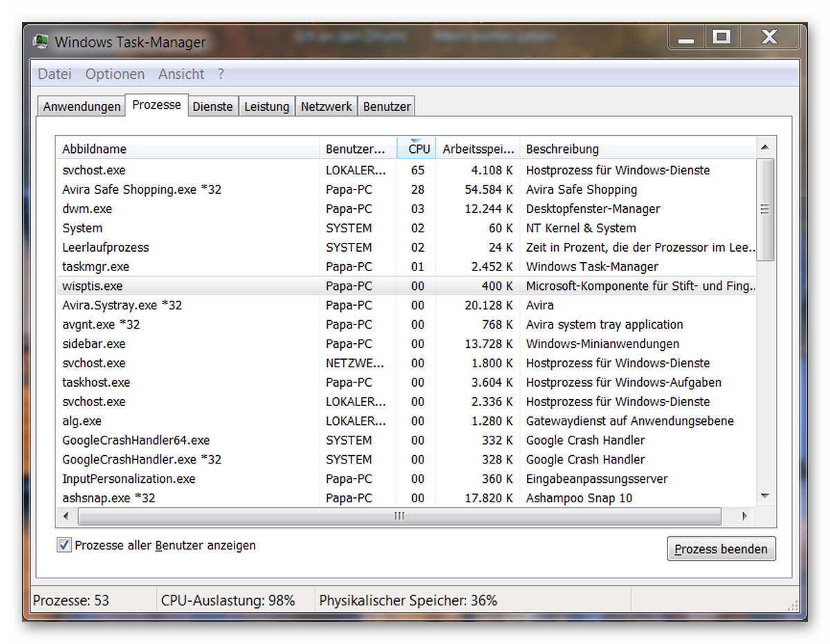Click the horizontal scrollbar thumb

(399, 516)
